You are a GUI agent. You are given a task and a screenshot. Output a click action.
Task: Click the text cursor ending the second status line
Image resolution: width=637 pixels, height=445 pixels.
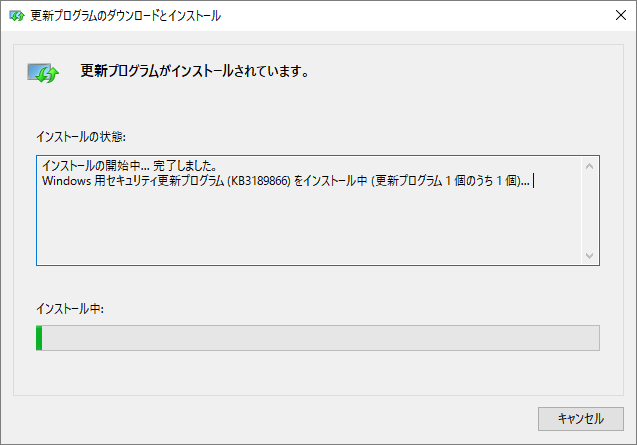534,181
